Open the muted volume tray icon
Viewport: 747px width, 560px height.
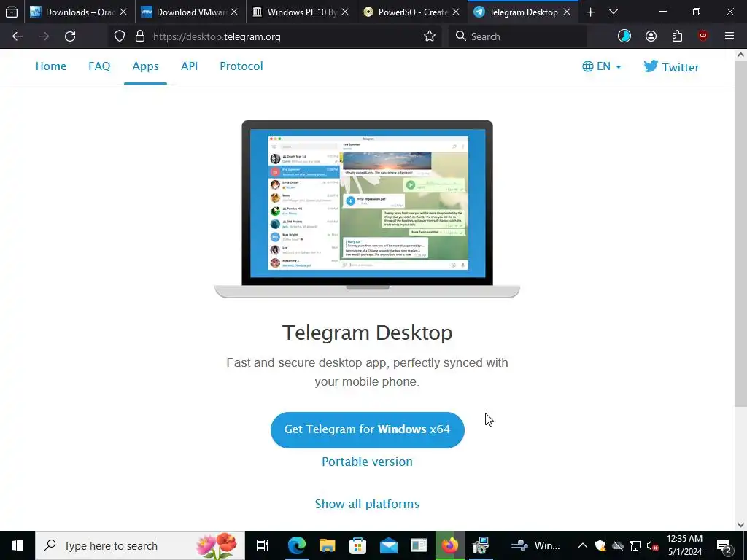(x=653, y=545)
